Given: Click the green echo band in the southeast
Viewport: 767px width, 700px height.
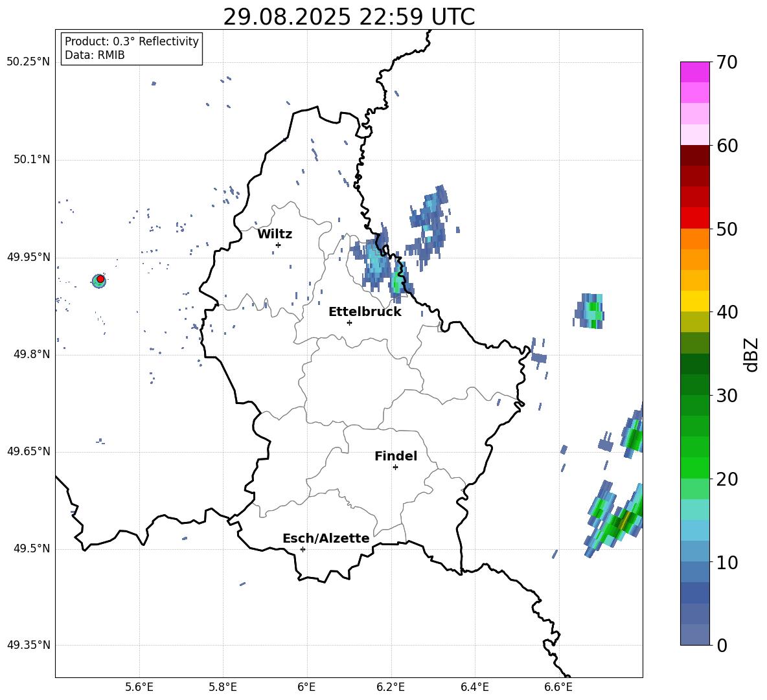Looking at the screenshot, I should [x=614, y=519].
